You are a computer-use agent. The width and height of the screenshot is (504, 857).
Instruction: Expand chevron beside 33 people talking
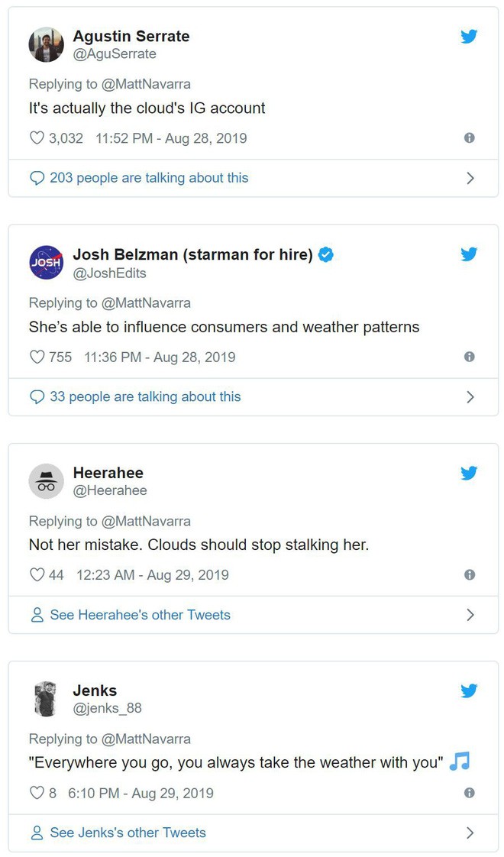point(470,396)
